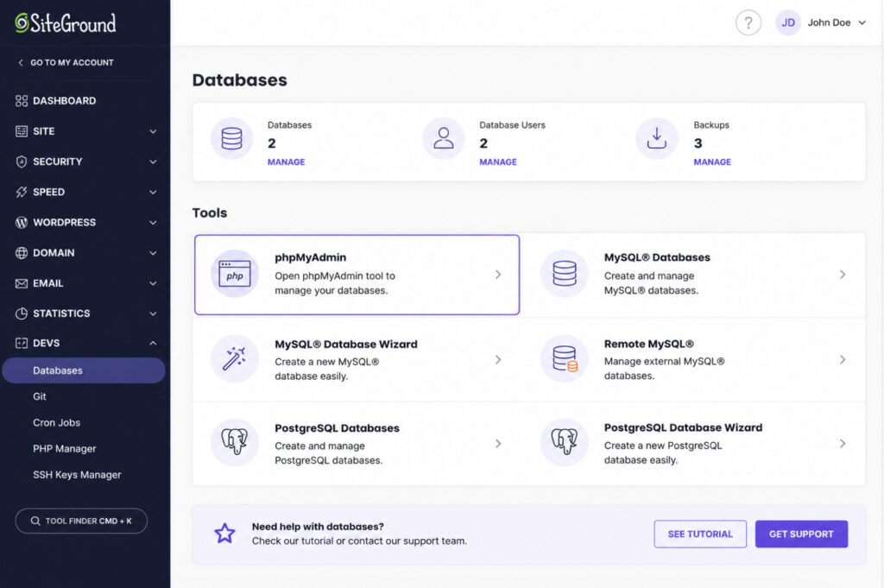This screenshot has height=588, width=884.
Task: Select Databases in the Devs submenu
Action: [x=84, y=370]
